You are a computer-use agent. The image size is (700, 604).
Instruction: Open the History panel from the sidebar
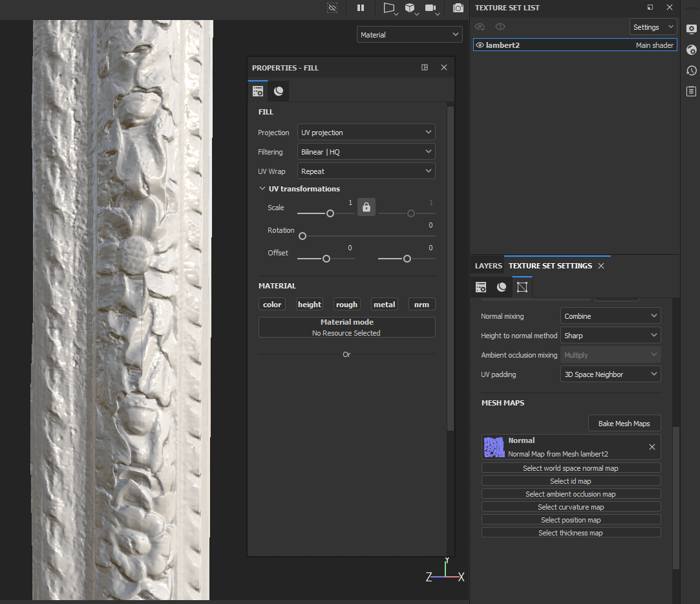click(x=691, y=70)
